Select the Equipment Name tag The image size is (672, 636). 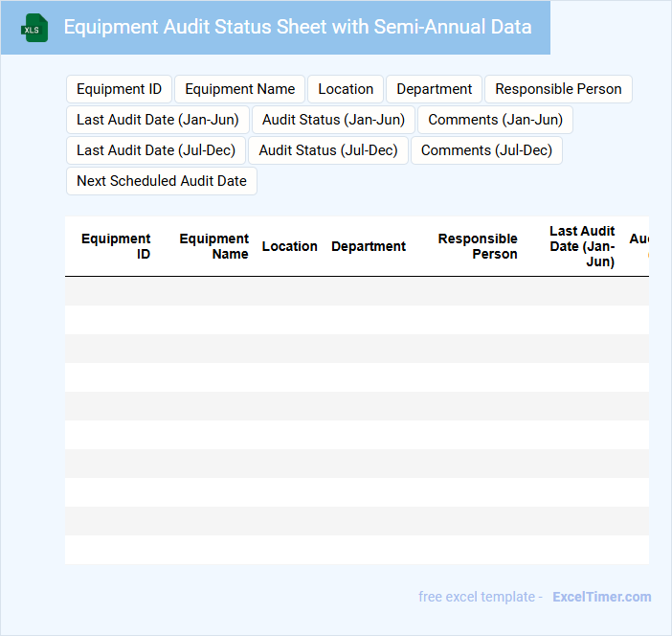tap(239, 89)
